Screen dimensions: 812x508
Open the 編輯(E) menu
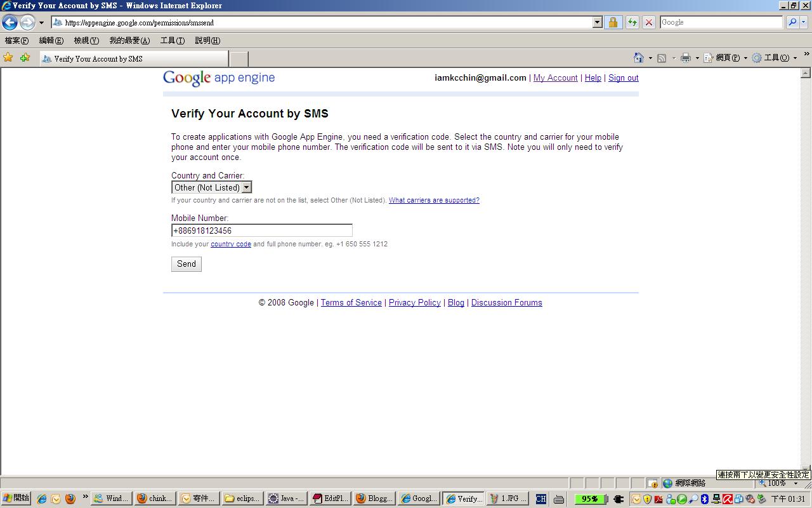coord(51,41)
